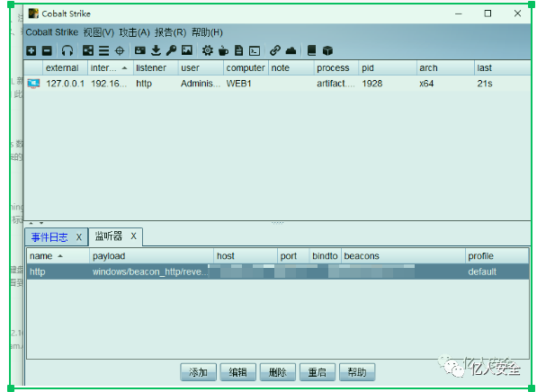537x392 pixels.
Task: Sort sessions by computer column
Action: tap(246, 67)
